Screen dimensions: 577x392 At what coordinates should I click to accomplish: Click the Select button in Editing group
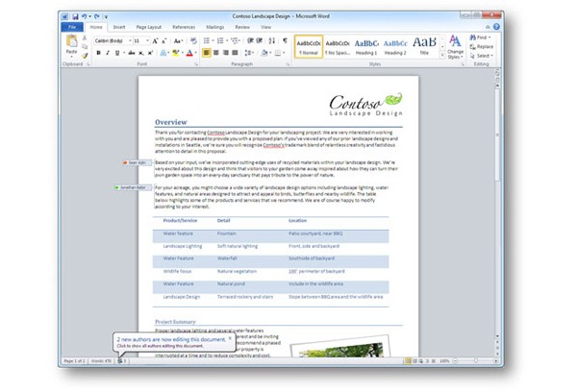[482, 56]
